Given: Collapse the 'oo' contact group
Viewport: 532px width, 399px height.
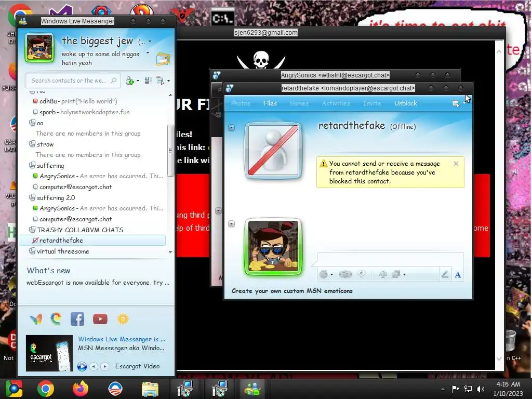Looking at the screenshot, I should pyautogui.click(x=32, y=123).
